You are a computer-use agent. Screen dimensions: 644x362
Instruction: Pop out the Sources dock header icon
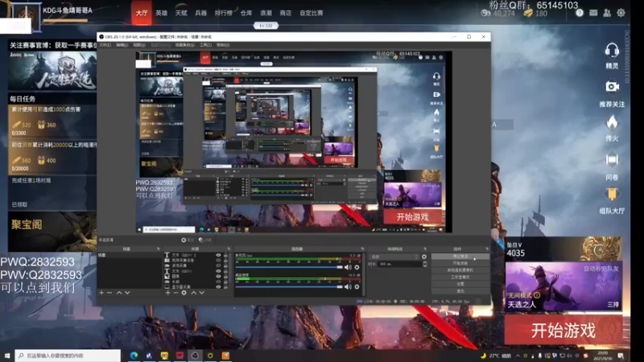coord(229,249)
